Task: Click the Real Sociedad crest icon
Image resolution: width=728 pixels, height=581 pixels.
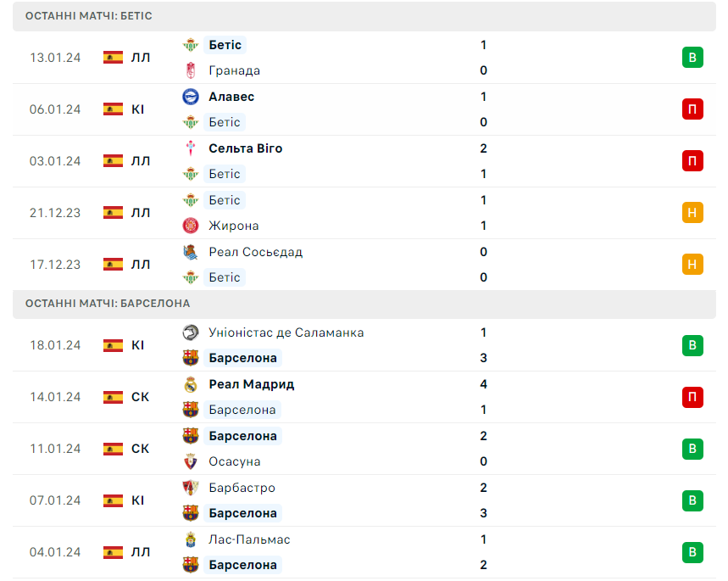Action: (191, 252)
